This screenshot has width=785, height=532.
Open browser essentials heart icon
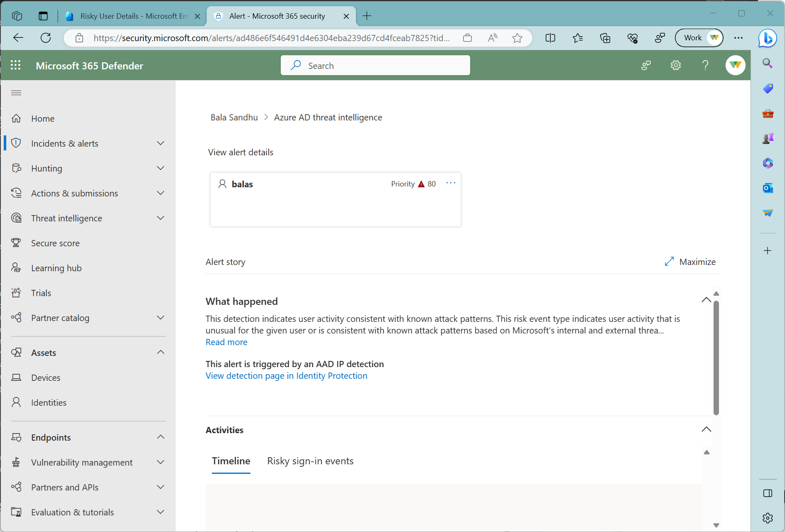(x=633, y=38)
